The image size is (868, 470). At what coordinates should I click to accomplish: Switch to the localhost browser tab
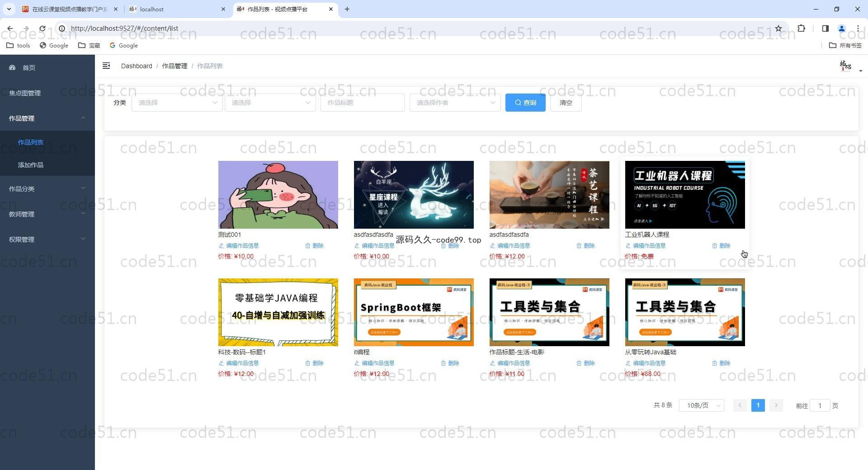pyautogui.click(x=177, y=9)
